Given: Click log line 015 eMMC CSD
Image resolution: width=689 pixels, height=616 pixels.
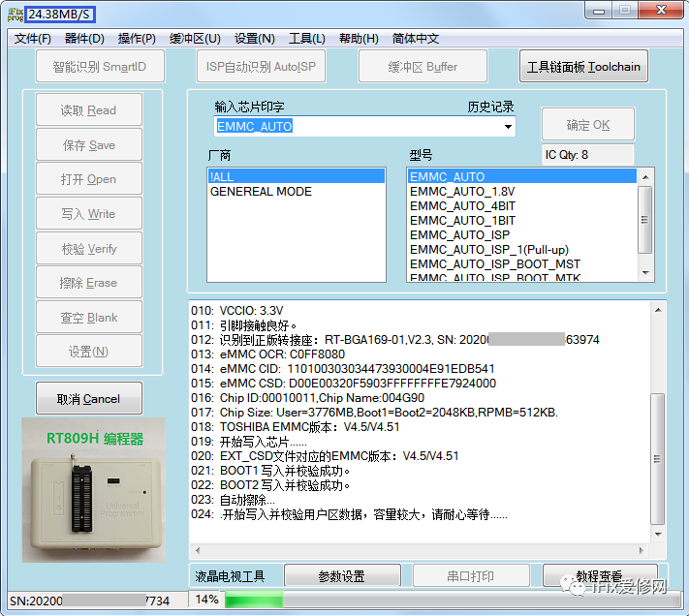Looking at the screenshot, I should (343, 383).
